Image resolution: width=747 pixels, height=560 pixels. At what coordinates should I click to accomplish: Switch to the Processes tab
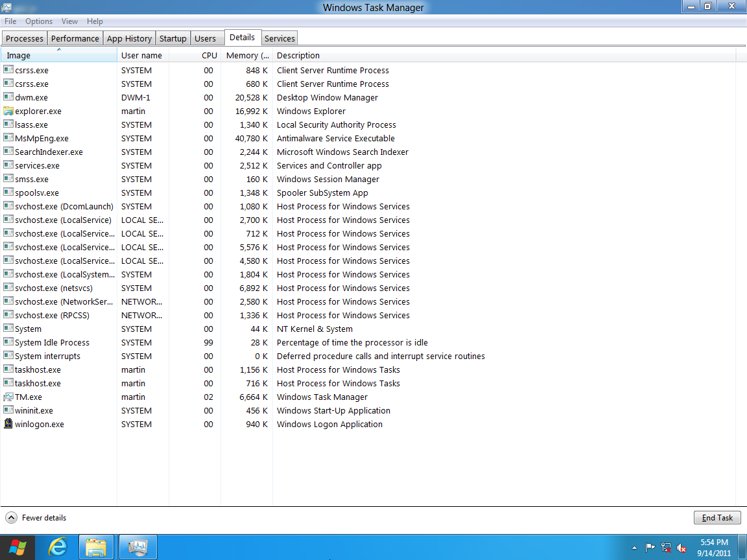point(24,39)
